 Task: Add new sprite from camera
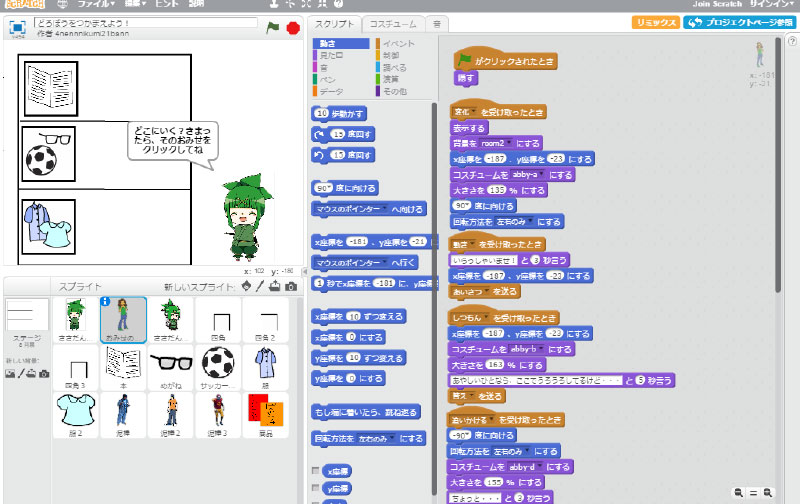tap(290, 287)
